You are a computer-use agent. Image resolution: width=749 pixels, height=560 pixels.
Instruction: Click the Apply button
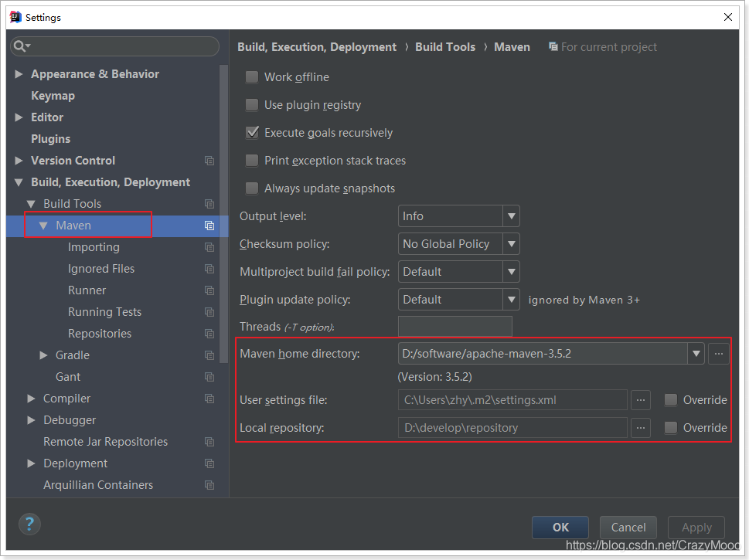click(696, 528)
